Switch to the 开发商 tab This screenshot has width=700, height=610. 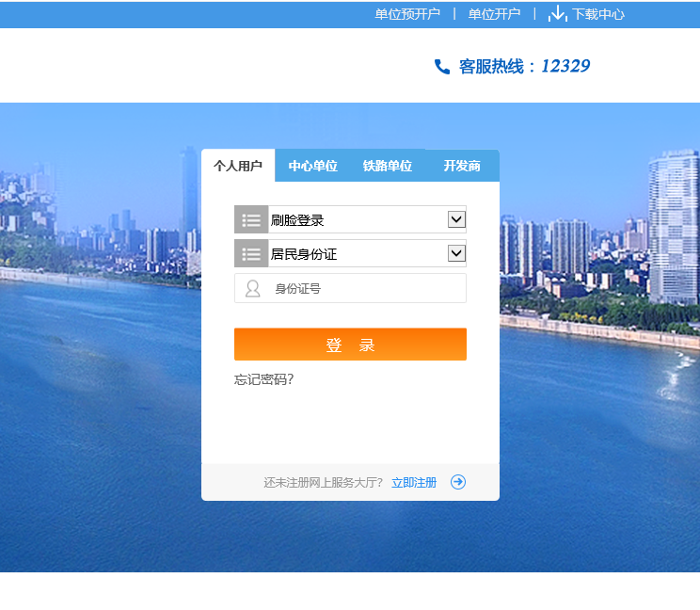tap(462, 166)
